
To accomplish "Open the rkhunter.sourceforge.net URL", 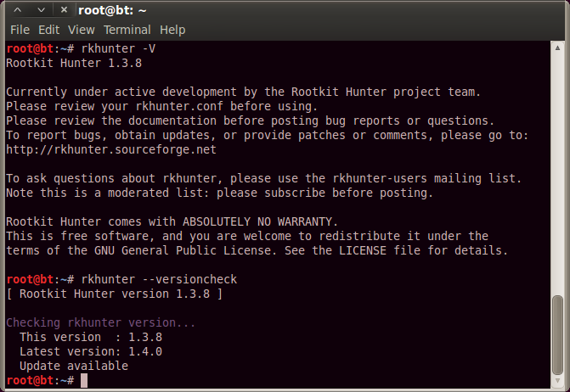I will pyautogui.click(x=111, y=149).
